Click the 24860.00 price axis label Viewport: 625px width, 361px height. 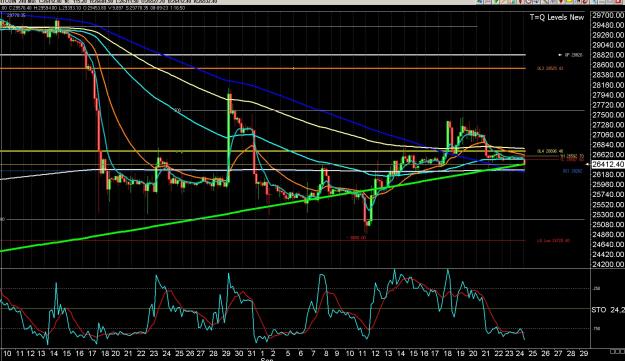tap(608, 234)
